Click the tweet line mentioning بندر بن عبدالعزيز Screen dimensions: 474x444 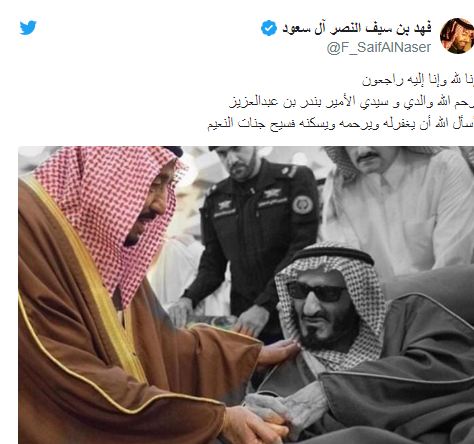pyautogui.click(x=352, y=102)
